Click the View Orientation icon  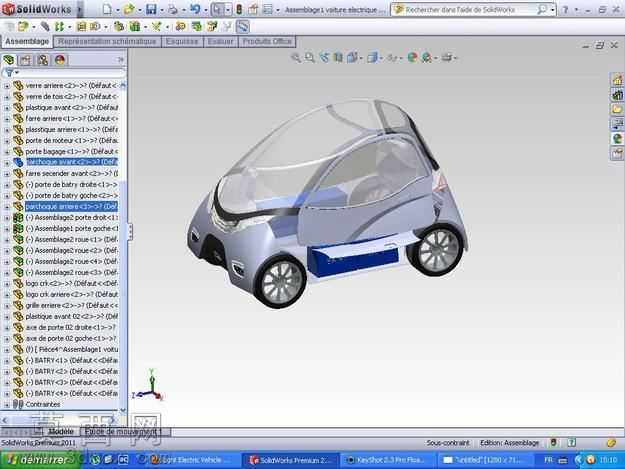pos(352,58)
